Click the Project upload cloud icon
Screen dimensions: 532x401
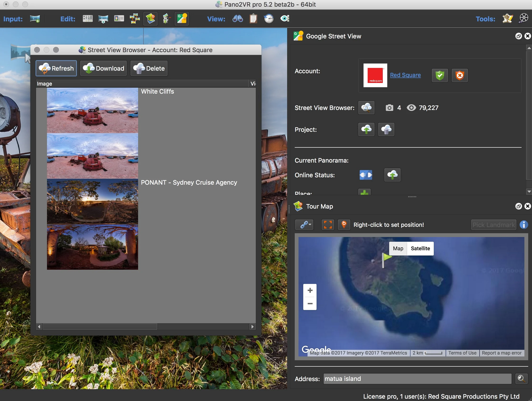point(366,129)
